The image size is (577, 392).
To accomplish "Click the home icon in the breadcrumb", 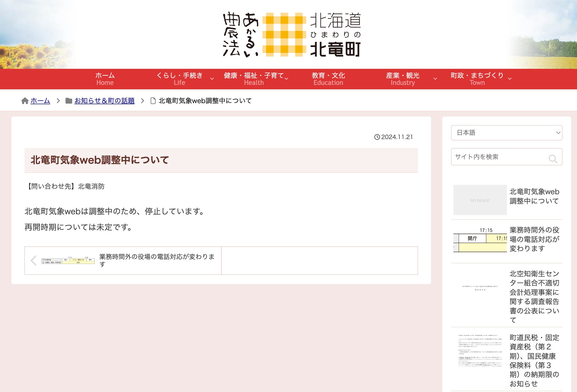I will point(25,101).
